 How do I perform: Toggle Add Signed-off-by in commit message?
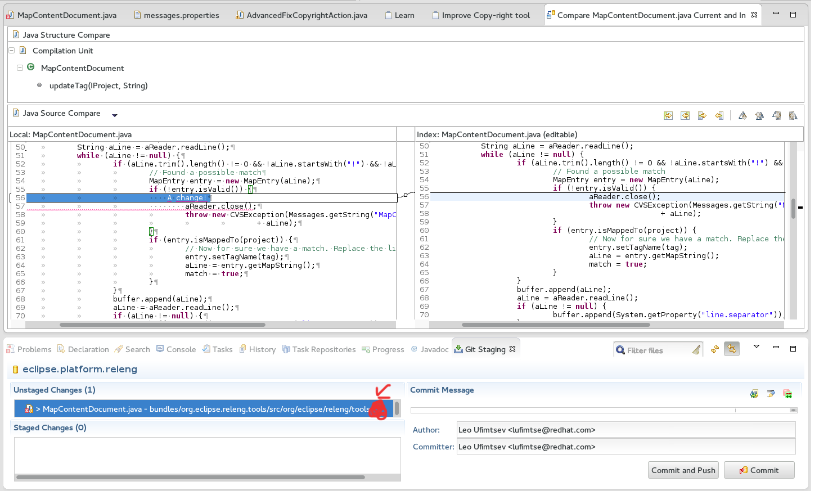pyautogui.click(x=771, y=393)
